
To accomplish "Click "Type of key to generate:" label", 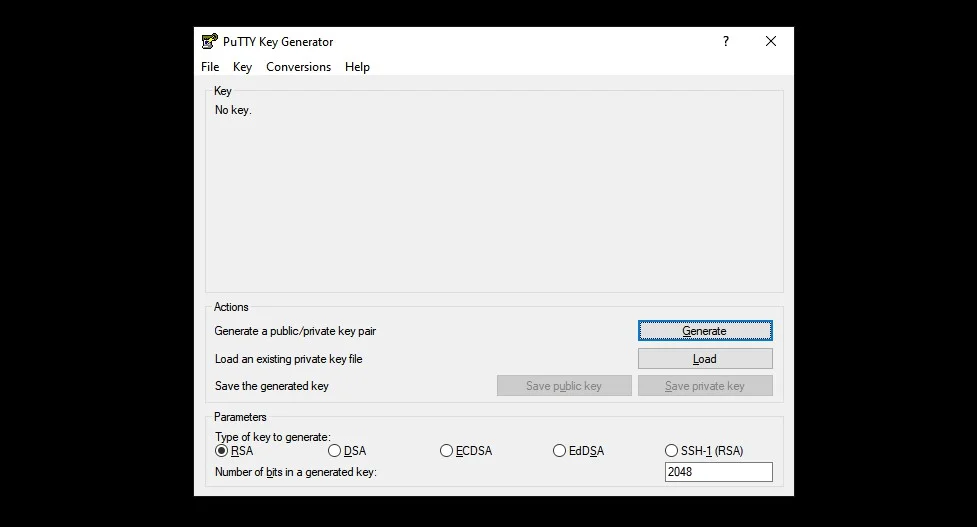I will (x=273, y=437).
